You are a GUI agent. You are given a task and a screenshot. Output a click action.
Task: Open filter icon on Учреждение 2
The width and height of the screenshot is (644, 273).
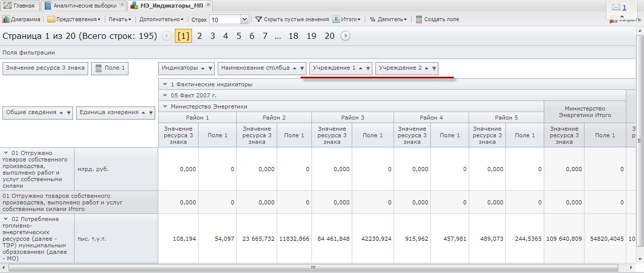(x=434, y=69)
